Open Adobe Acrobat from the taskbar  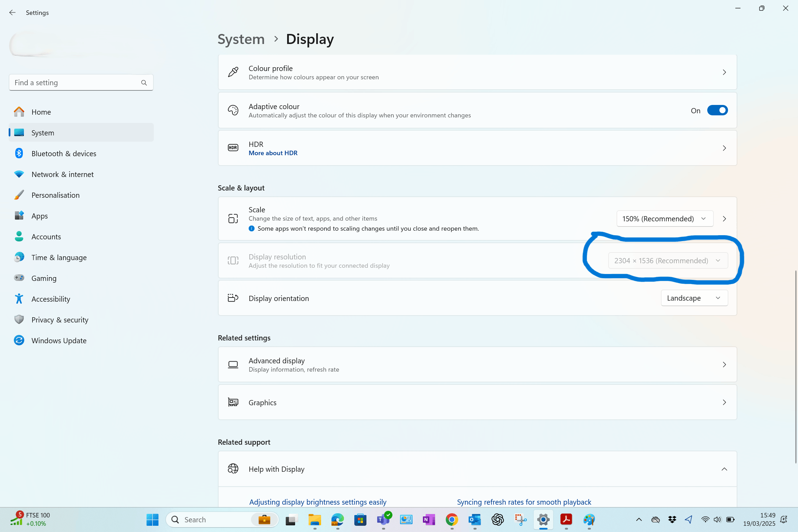coord(566,520)
